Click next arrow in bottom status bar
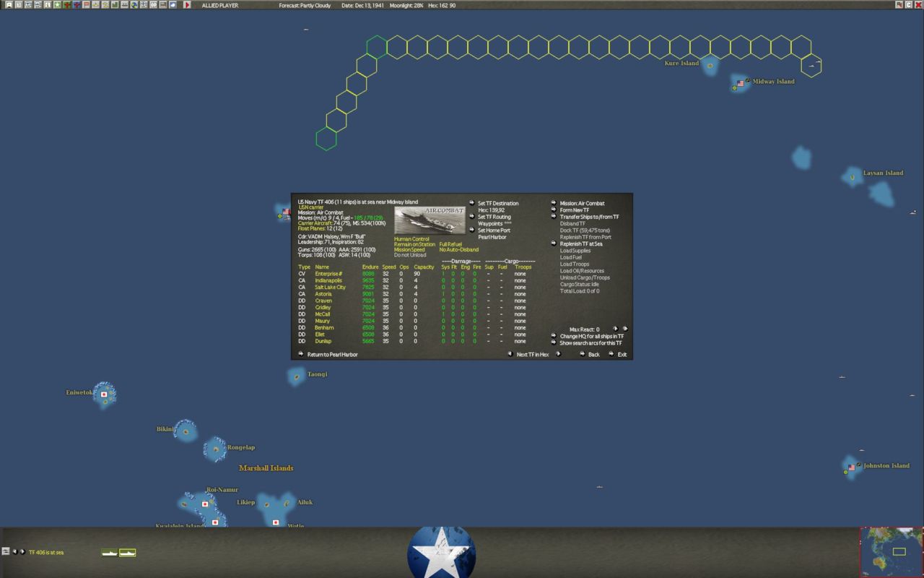 pyautogui.click(x=22, y=552)
